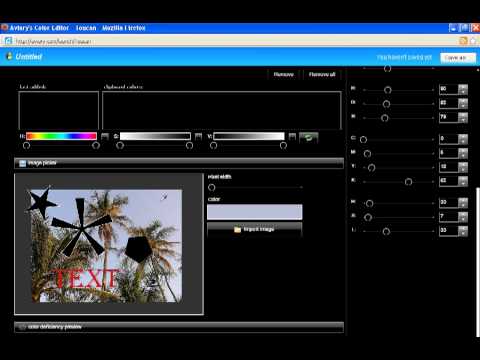Click the left handle of the hue range slider
Viewport: 480px width, 360px height.
point(26,145)
